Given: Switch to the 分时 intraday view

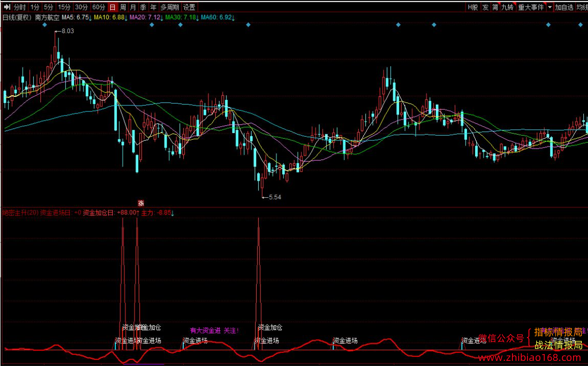Looking at the screenshot, I should (20, 7).
